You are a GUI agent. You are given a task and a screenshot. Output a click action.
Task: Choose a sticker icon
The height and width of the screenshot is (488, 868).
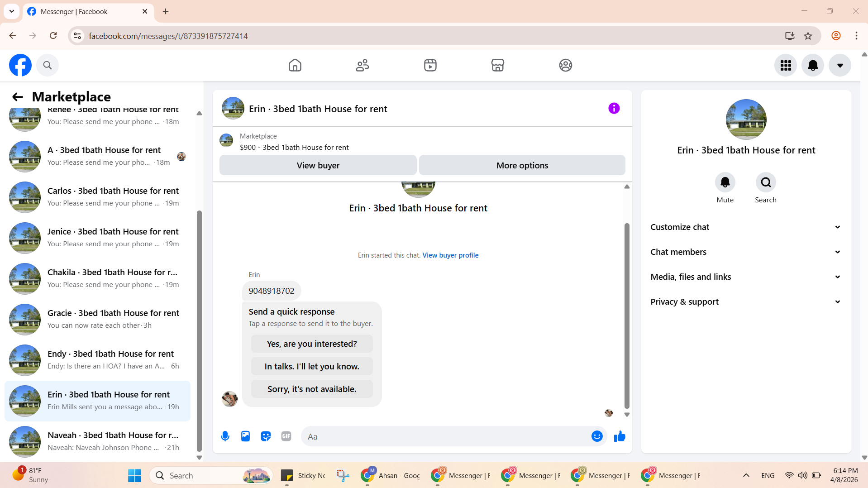(x=266, y=436)
